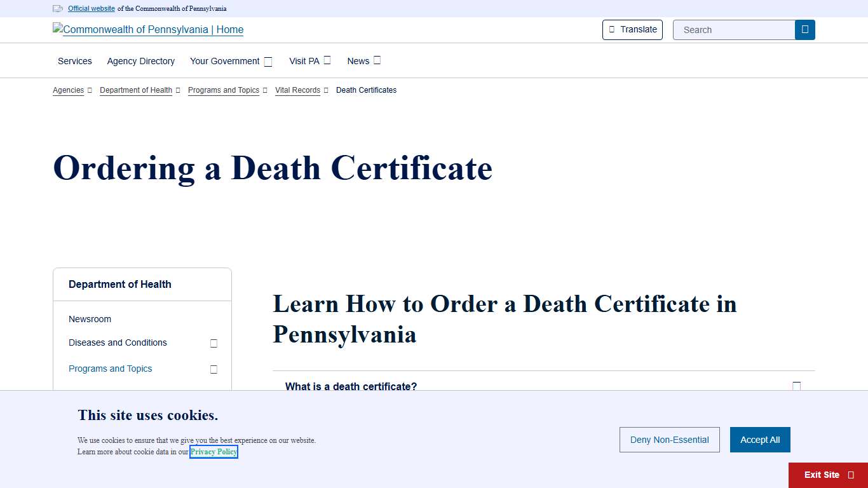
Task: Click the chevron after Vital Records breadcrumb
Action: (x=327, y=90)
